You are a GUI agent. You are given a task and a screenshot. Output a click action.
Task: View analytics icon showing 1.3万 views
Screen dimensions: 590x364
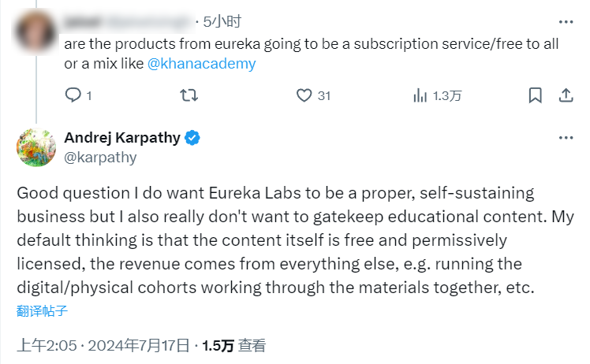tap(420, 95)
